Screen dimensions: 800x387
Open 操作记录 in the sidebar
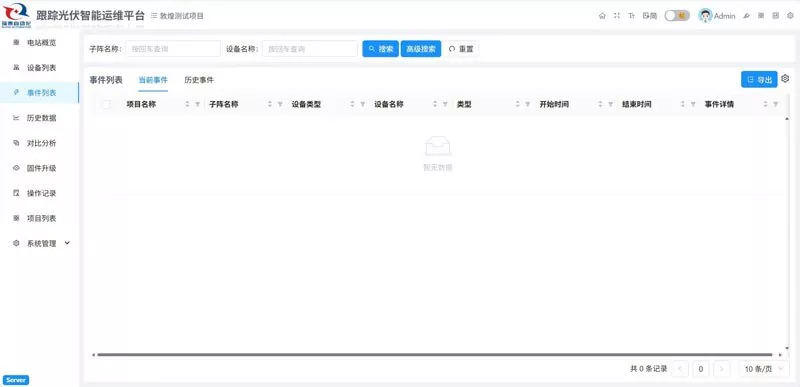coord(39,193)
